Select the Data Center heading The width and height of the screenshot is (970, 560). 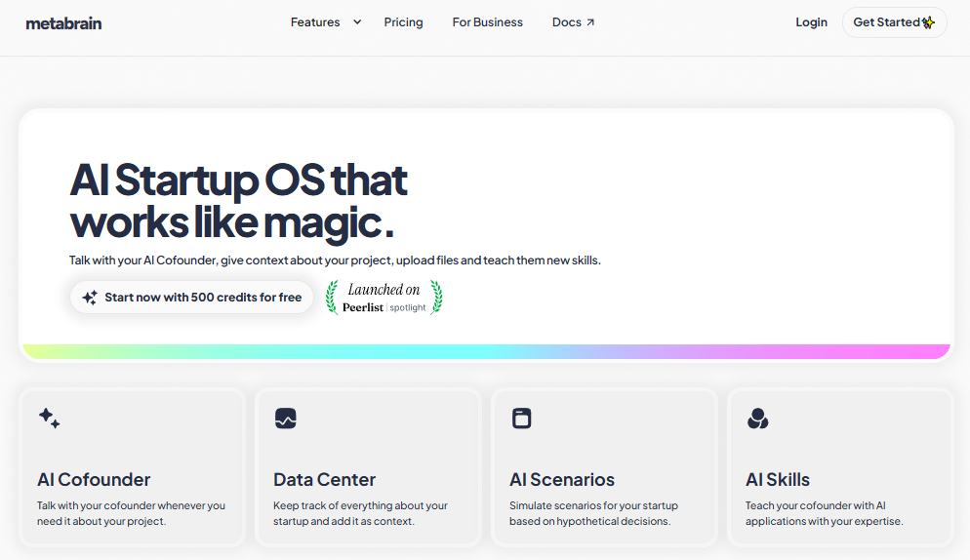tap(324, 480)
